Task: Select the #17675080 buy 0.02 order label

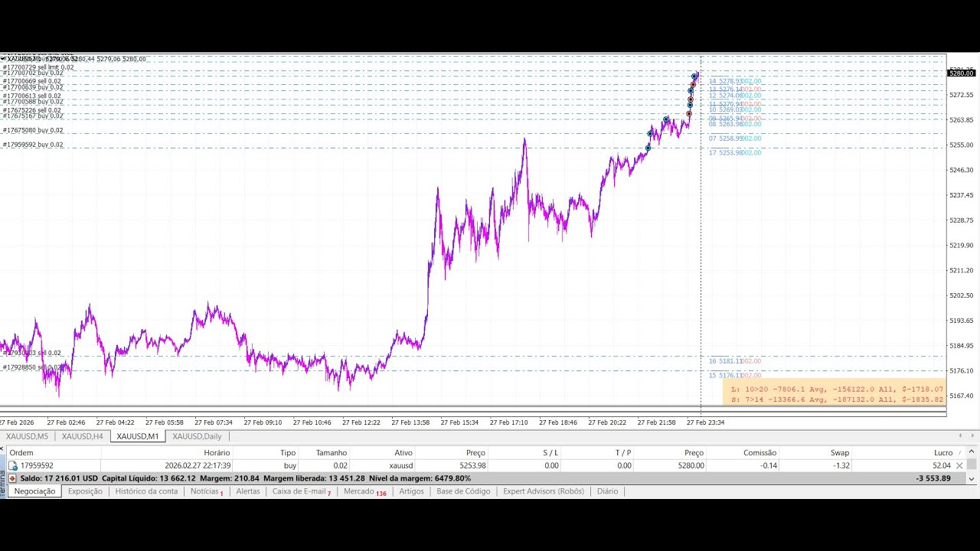Action: coord(33,130)
